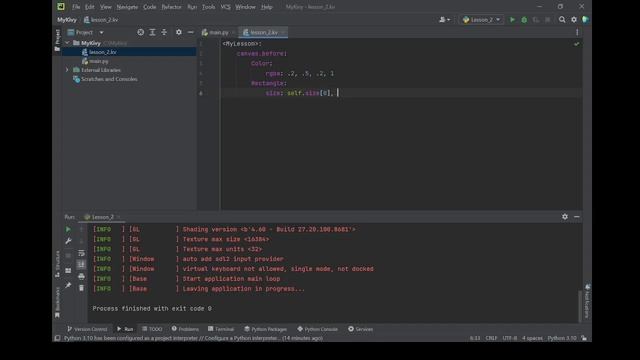Toggle soft-wrap in Run console

coord(81,253)
